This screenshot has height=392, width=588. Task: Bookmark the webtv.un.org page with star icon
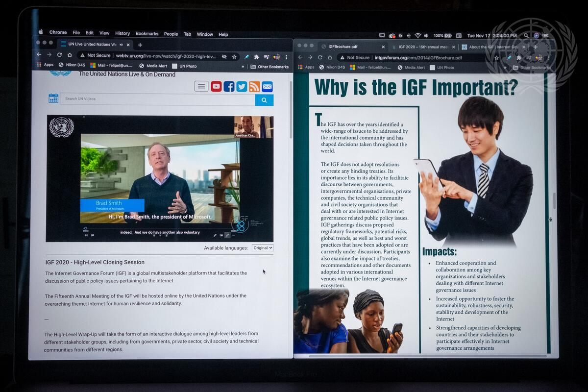pos(234,57)
